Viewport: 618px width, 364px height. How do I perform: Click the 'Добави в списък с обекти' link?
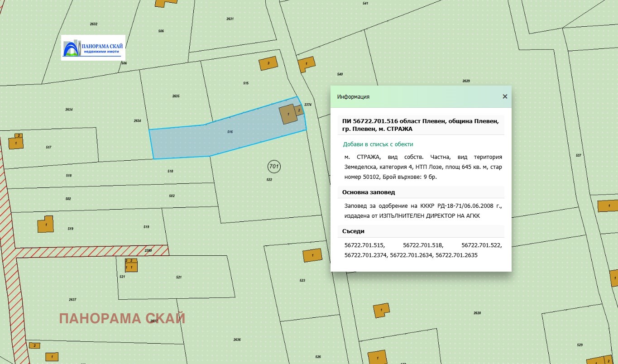[378, 144]
